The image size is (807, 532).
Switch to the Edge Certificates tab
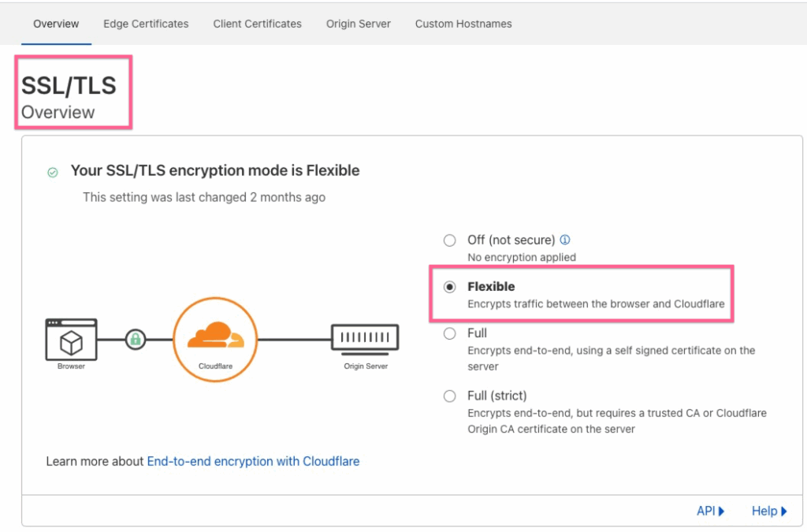(146, 24)
